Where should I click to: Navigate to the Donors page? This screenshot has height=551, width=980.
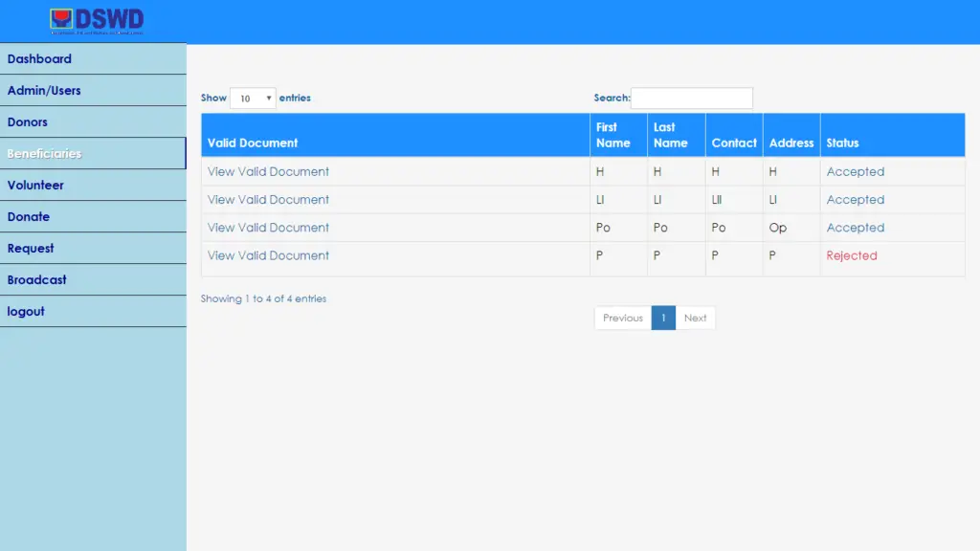click(x=28, y=121)
